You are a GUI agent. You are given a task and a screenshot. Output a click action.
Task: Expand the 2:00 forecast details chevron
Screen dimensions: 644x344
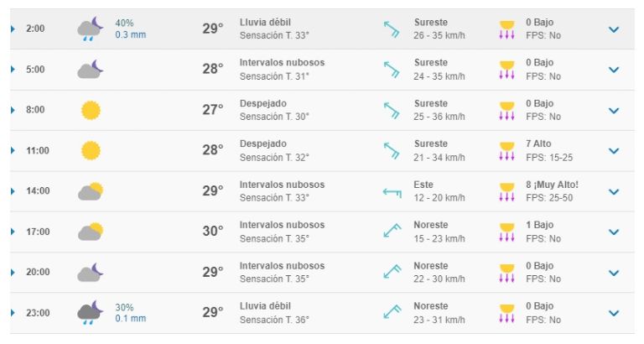click(614, 29)
